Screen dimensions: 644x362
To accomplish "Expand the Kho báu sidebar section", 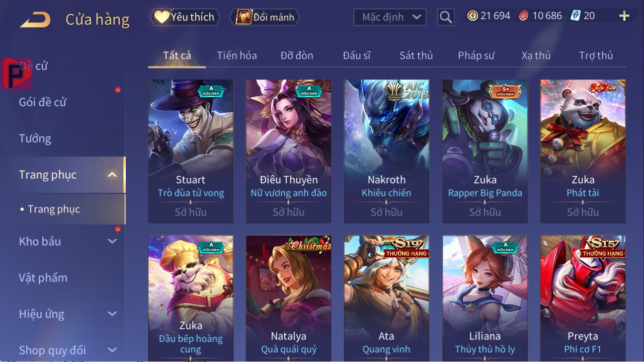I will point(112,242).
